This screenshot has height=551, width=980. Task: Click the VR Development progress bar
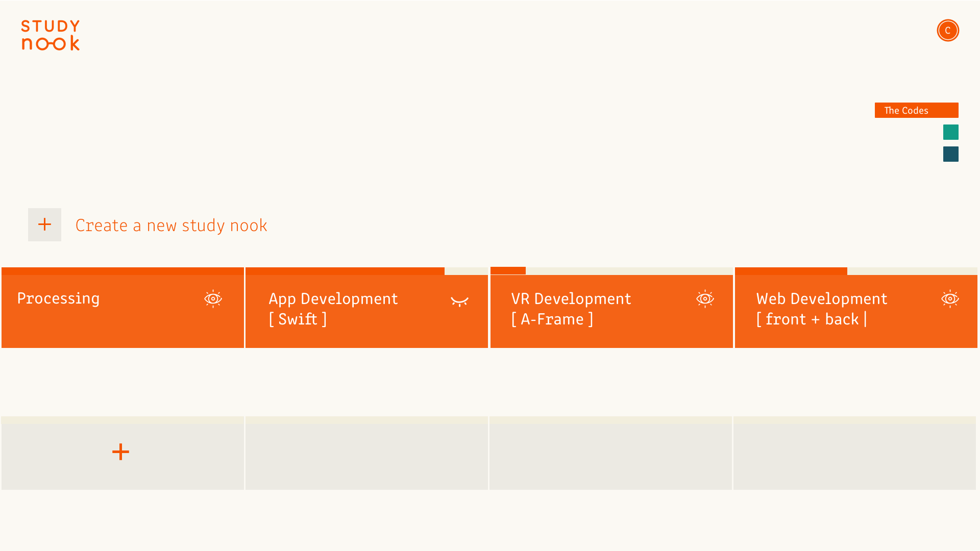(x=611, y=271)
